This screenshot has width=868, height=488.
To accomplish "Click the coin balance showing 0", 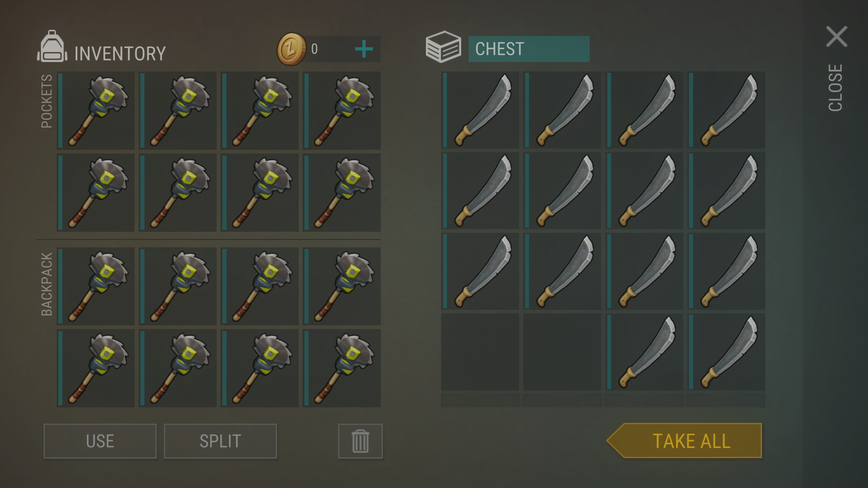I will pos(315,49).
